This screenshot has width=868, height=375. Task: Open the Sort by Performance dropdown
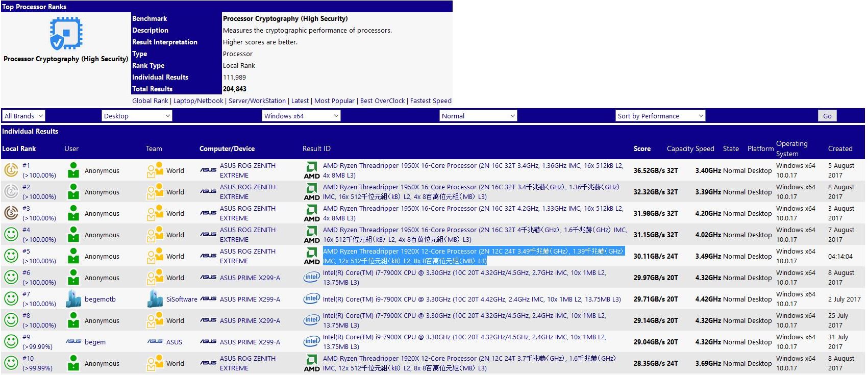point(660,116)
